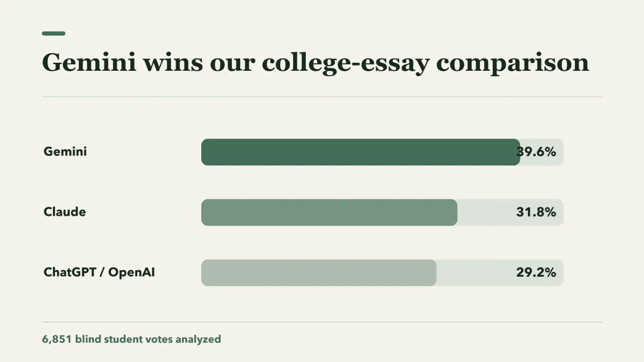The height and width of the screenshot is (362, 644).
Task: Click the divider line above the footer
Action: [322, 322]
